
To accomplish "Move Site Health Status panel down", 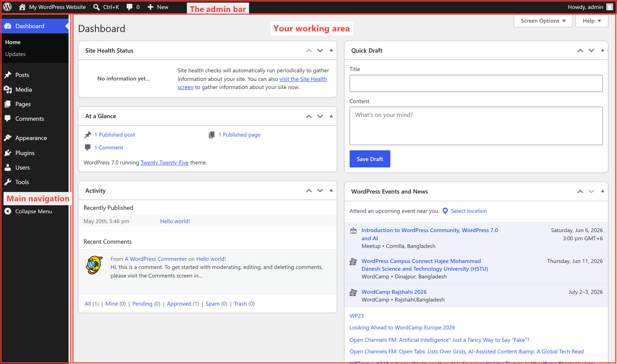I will (320, 51).
